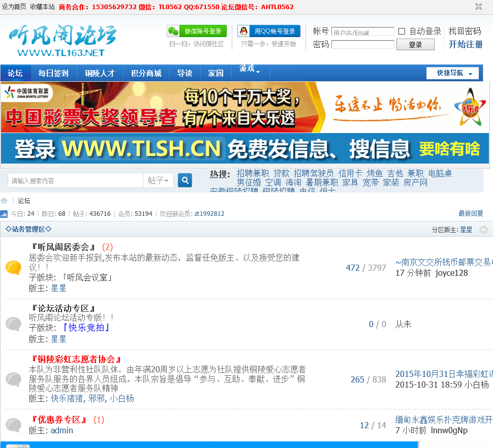Open moderator 小白杨 profile link
Image resolution: width=493 pixels, height=448 pixels.
coord(122,399)
